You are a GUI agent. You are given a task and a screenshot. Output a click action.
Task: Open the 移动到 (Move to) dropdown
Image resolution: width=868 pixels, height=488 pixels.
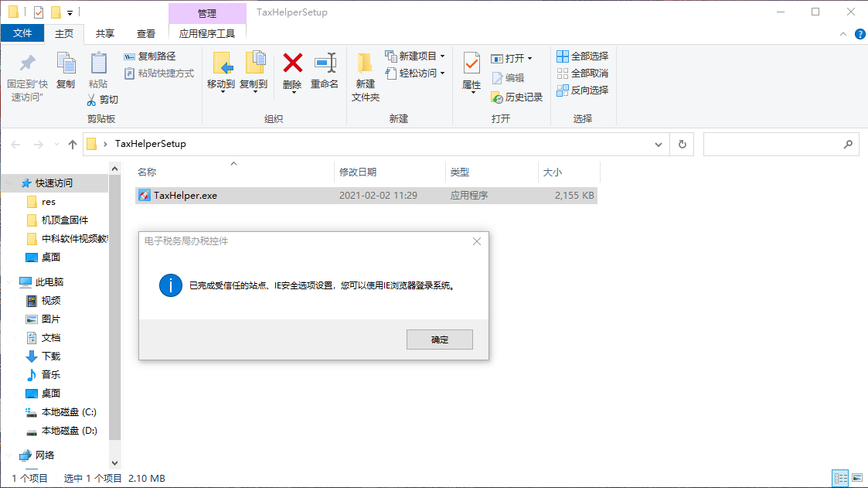(x=221, y=90)
